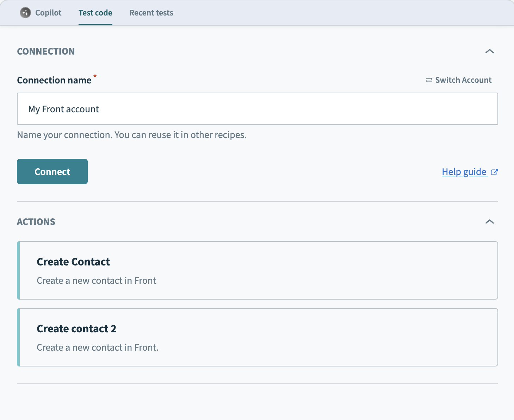
Task: Click the Switch Account text
Action: [x=463, y=80]
